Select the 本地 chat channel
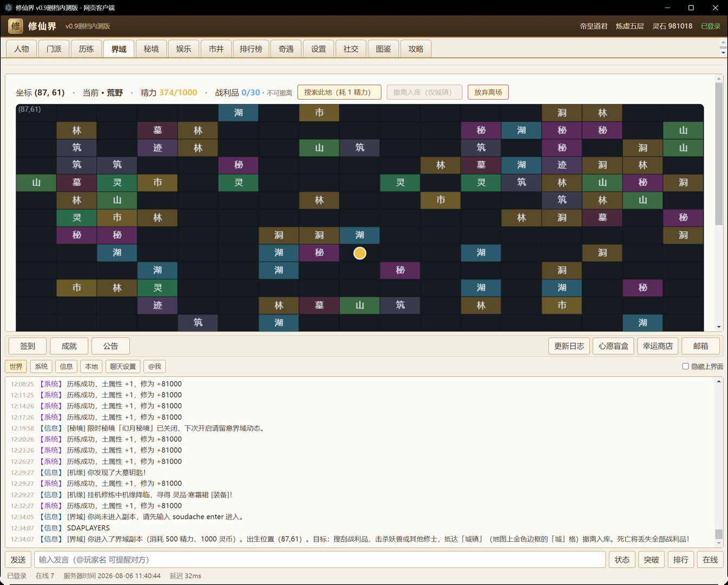 92,367
